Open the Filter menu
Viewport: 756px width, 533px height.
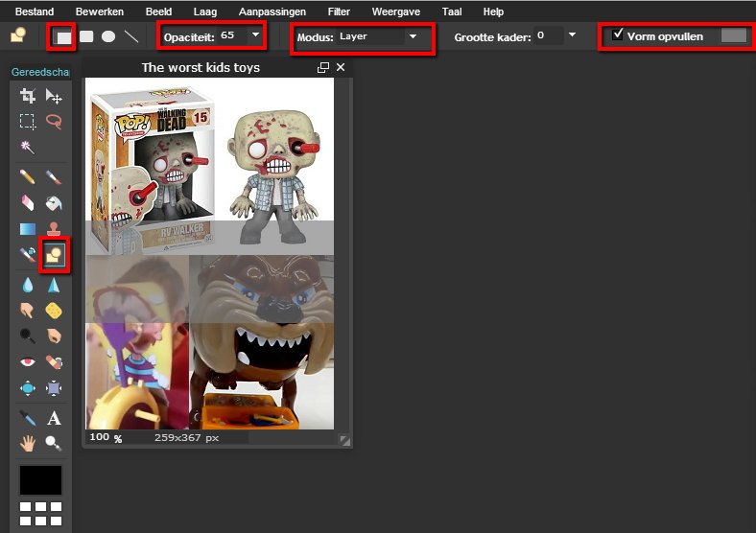tap(339, 12)
